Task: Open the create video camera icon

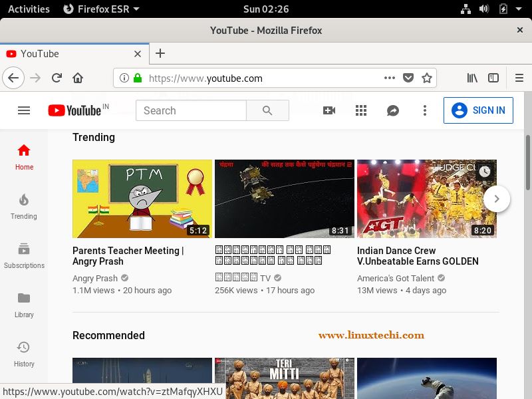Action: 329,110
